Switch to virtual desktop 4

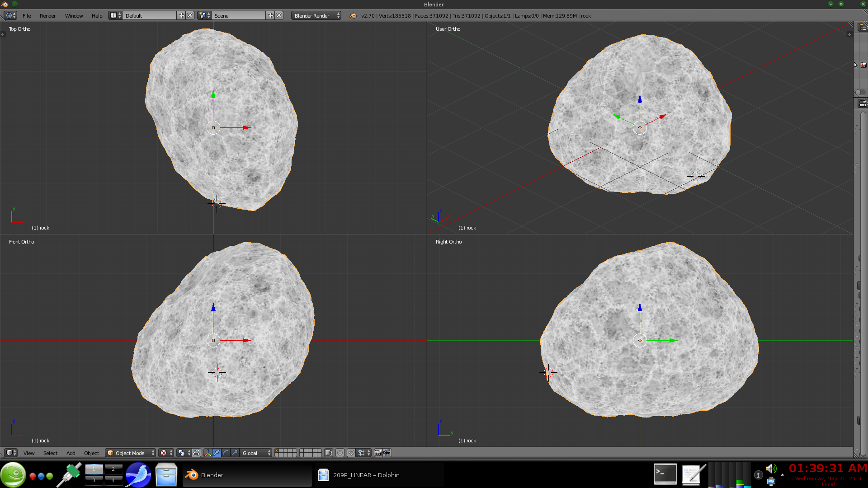[x=113, y=480]
